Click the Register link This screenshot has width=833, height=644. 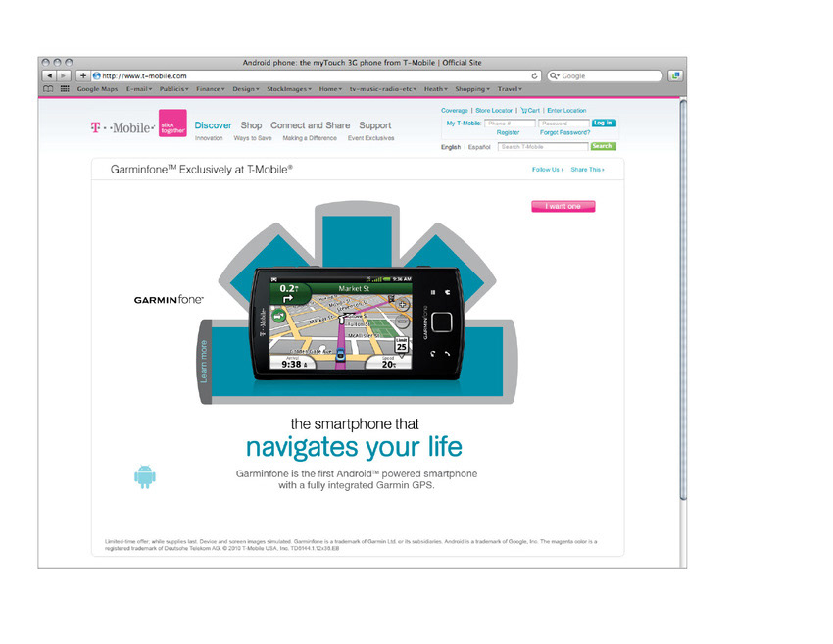coord(508,133)
